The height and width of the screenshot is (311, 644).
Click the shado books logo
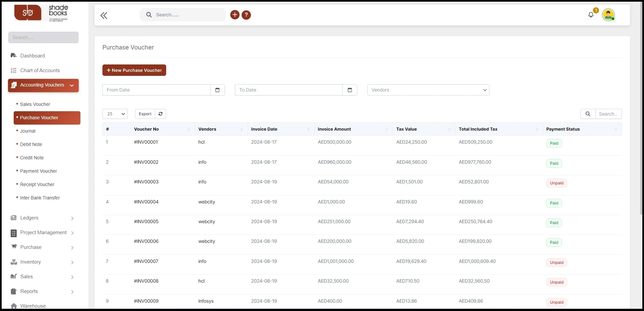click(x=41, y=13)
